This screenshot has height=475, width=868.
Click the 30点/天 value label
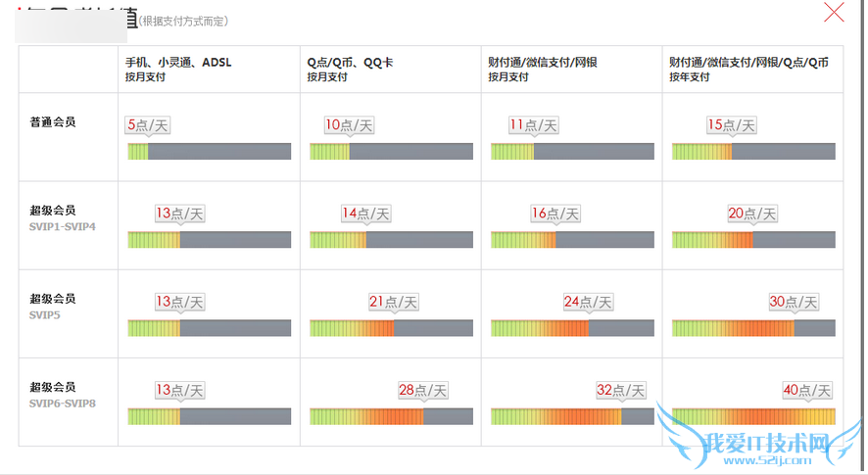(x=793, y=302)
